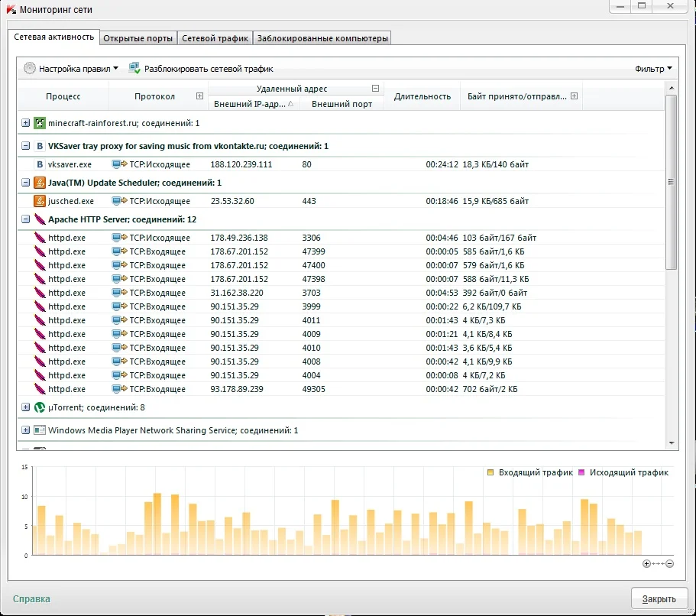
Task: Click the Java Update Scheduler icon
Action: click(x=40, y=183)
